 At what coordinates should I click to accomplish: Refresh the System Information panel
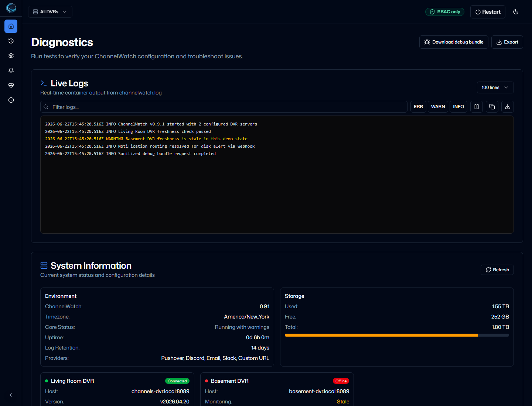[497, 270]
